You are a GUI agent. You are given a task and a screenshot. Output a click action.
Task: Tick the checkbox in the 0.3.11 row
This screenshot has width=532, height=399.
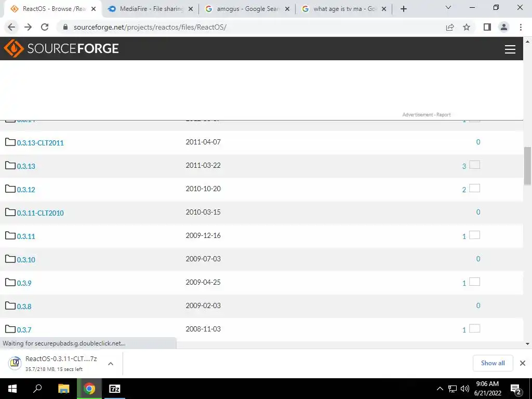(x=475, y=235)
